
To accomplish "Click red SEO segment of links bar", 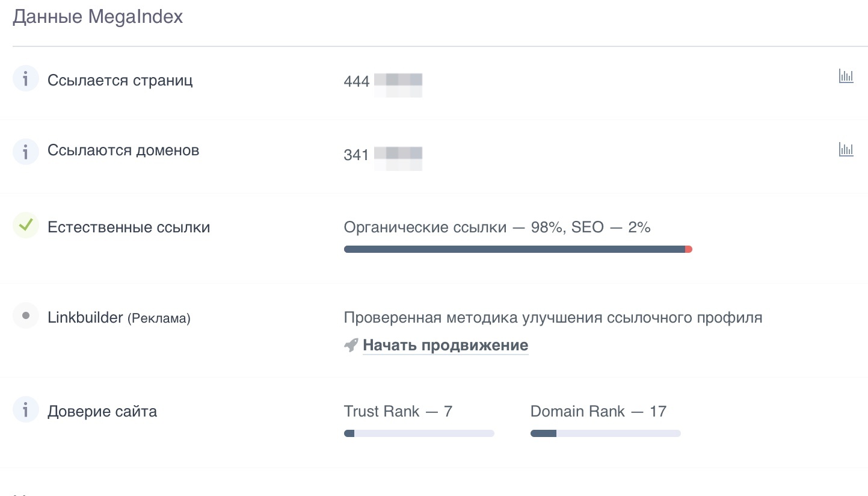I will click(689, 249).
